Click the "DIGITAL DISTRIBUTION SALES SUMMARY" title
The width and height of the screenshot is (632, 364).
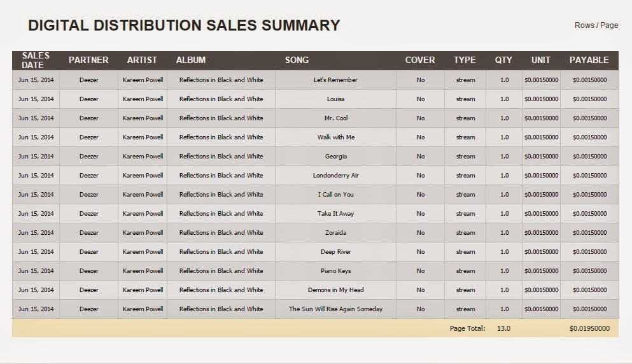pos(184,25)
